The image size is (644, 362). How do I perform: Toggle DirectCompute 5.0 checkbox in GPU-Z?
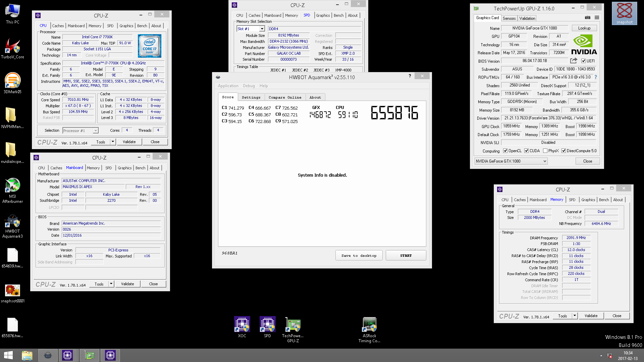pos(563,151)
